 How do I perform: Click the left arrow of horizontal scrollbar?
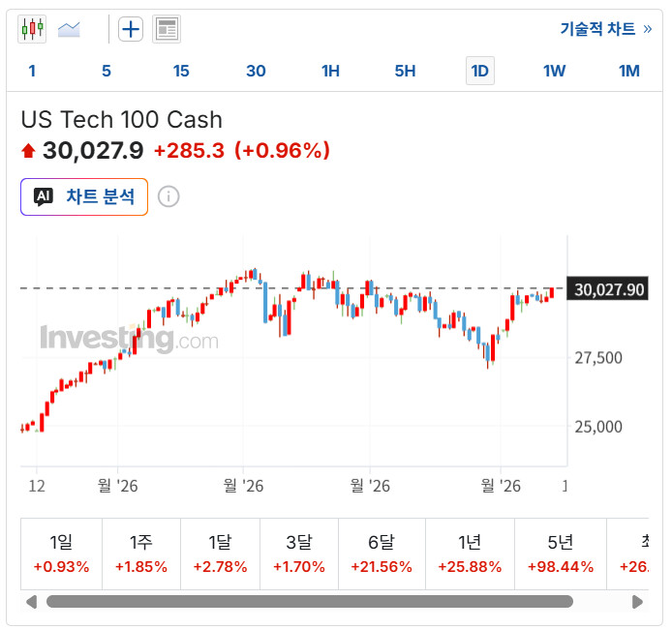click(x=31, y=602)
